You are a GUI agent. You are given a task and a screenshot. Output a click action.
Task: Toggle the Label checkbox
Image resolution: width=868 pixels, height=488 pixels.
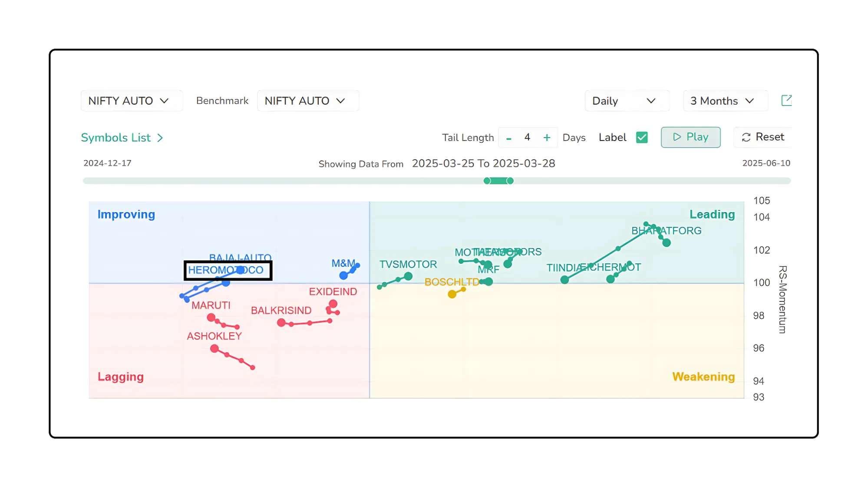pyautogui.click(x=641, y=138)
